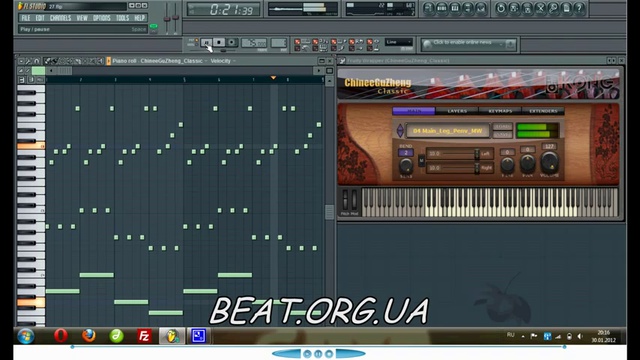Open the browser view icon
This screenshot has height=360, width=640.
pos(468,8)
